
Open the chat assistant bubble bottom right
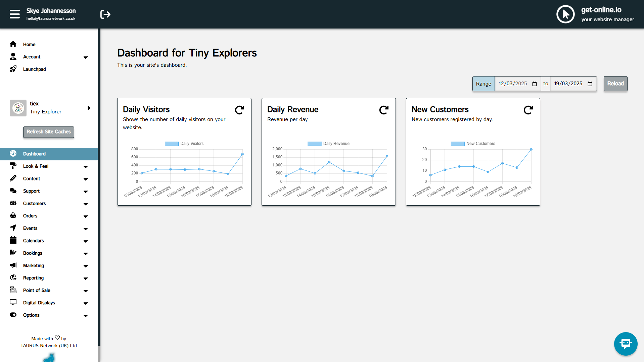(625, 344)
